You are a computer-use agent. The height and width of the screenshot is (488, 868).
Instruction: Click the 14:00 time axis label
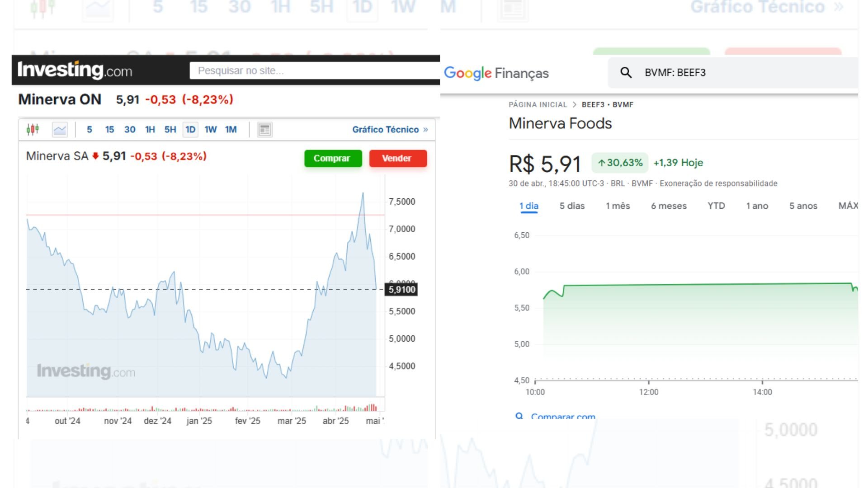point(762,392)
